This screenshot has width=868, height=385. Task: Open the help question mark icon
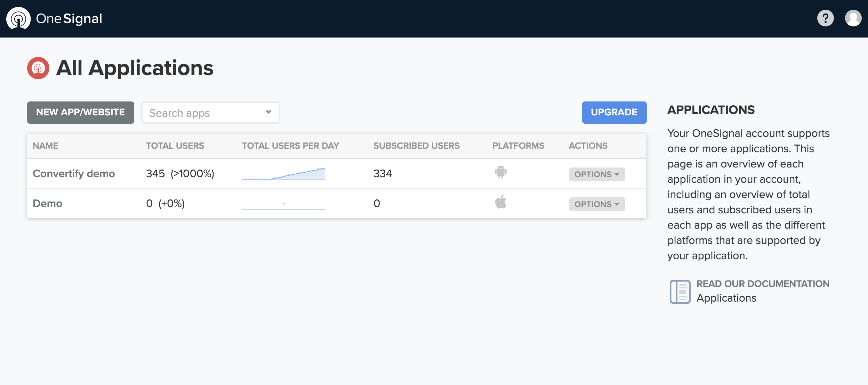pos(825,18)
